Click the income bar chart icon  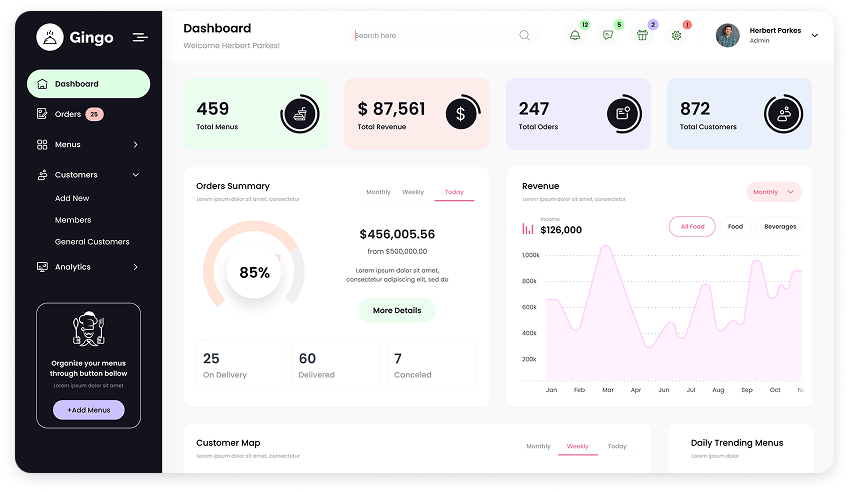point(528,228)
